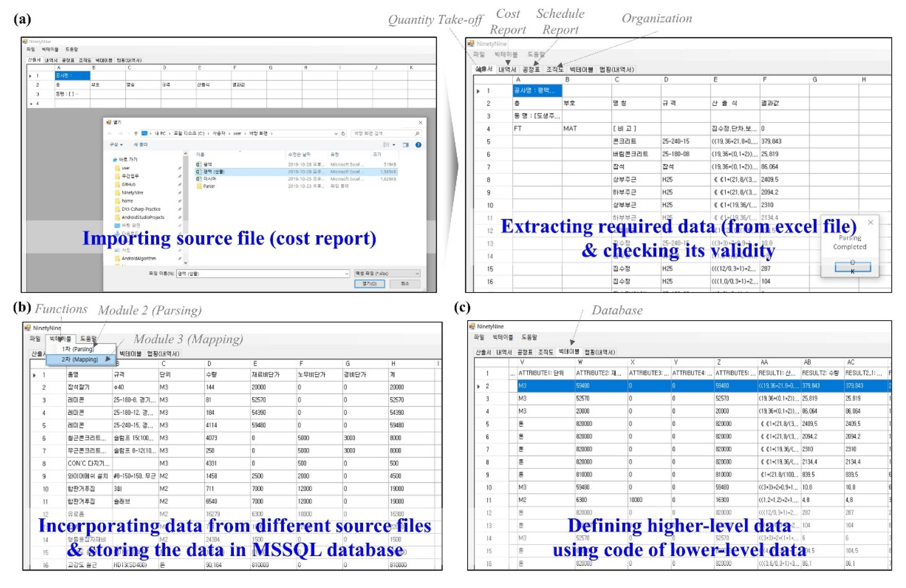
Task: Click the 새 폴더 new folder button
Action: pyautogui.click(x=140, y=145)
